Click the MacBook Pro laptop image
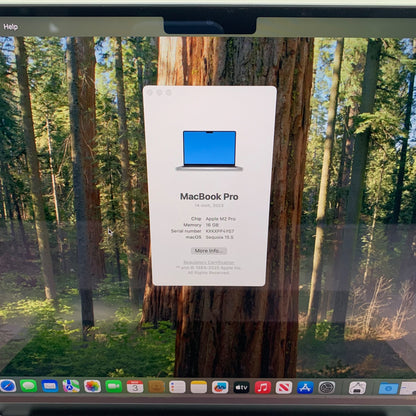Screen dimensions: 416x416 coord(209,151)
